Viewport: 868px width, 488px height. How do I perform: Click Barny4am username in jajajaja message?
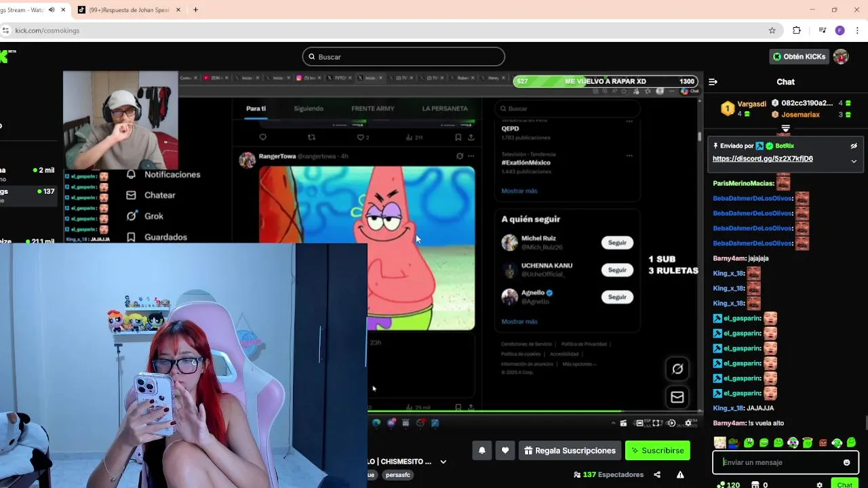729,258
